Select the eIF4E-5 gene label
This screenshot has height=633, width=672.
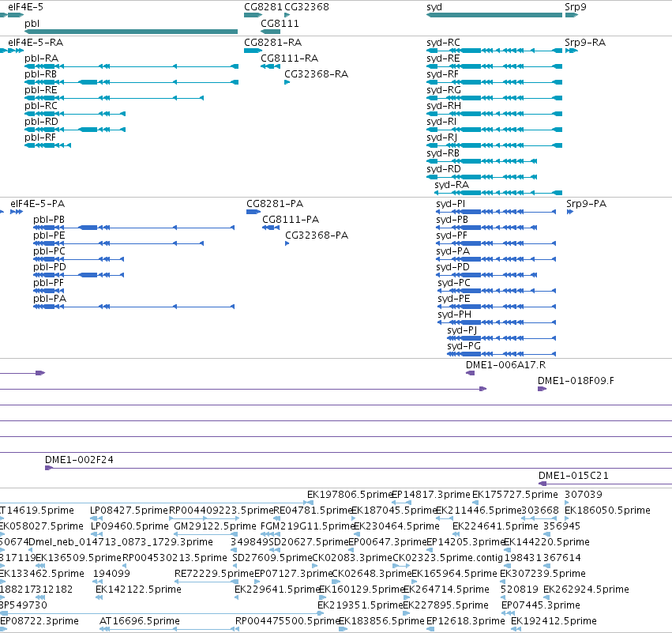25,7
